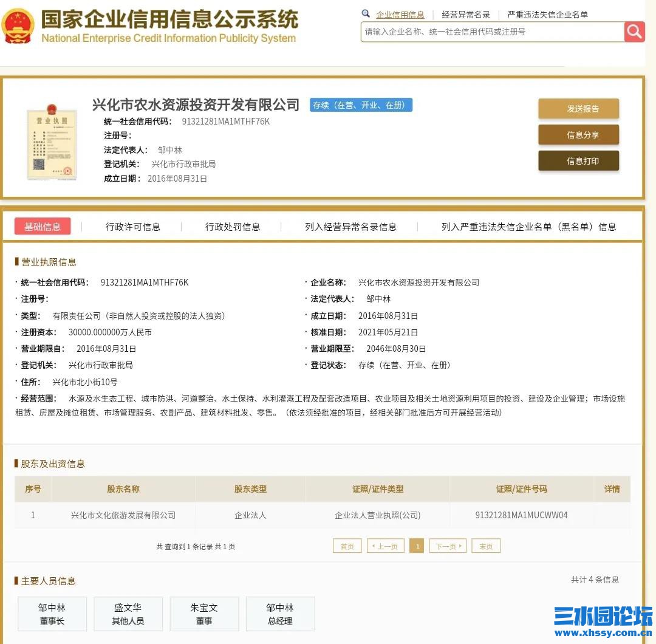
Task: Switch to the 行政许可信息 tab
Action: pos(132,227)
